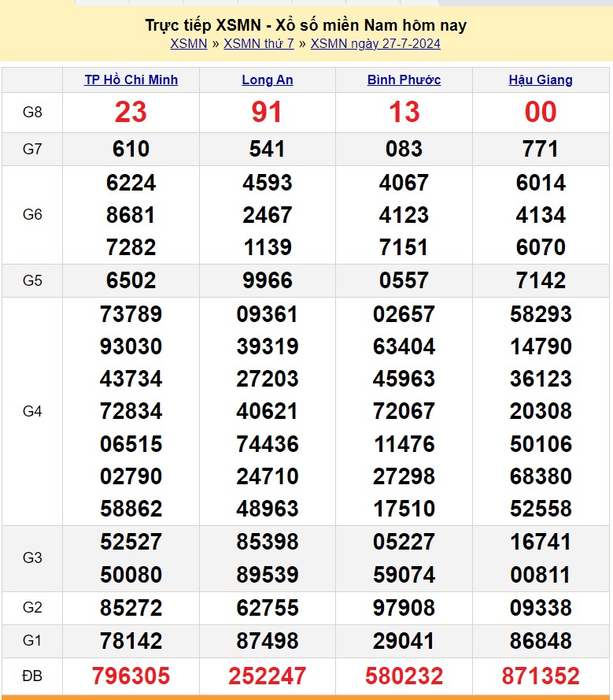Click the G8 result 13 for Bình Phước

404,113
